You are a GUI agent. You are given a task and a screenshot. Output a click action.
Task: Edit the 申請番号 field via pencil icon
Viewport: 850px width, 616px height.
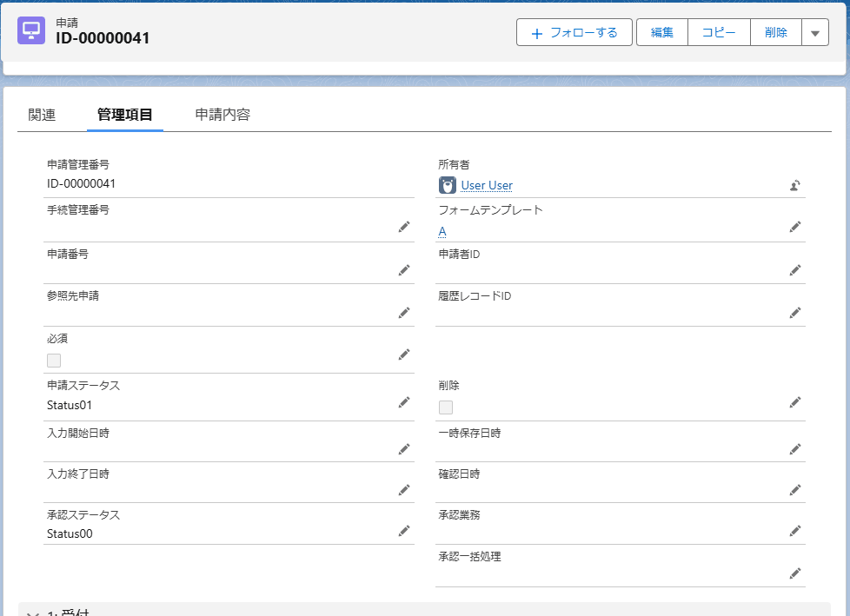click(403, 270)
